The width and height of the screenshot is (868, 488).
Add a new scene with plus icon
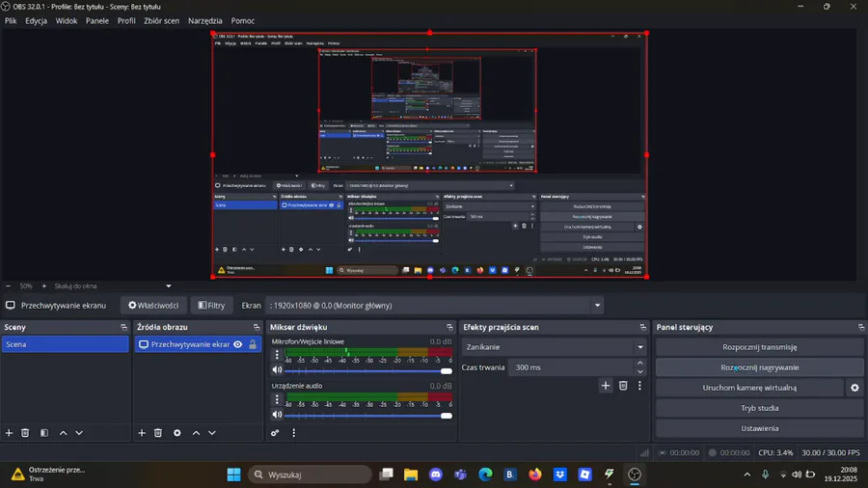(9, 433)
